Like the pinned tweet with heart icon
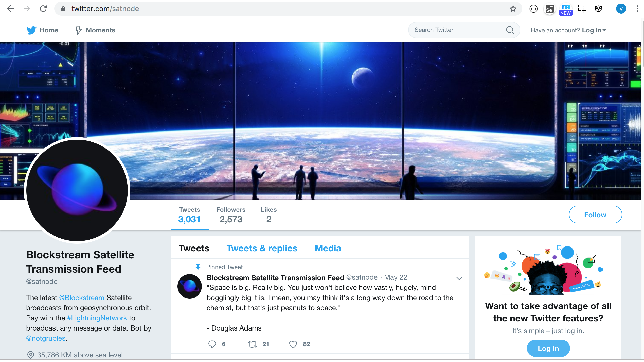 (x=293, y=344)
